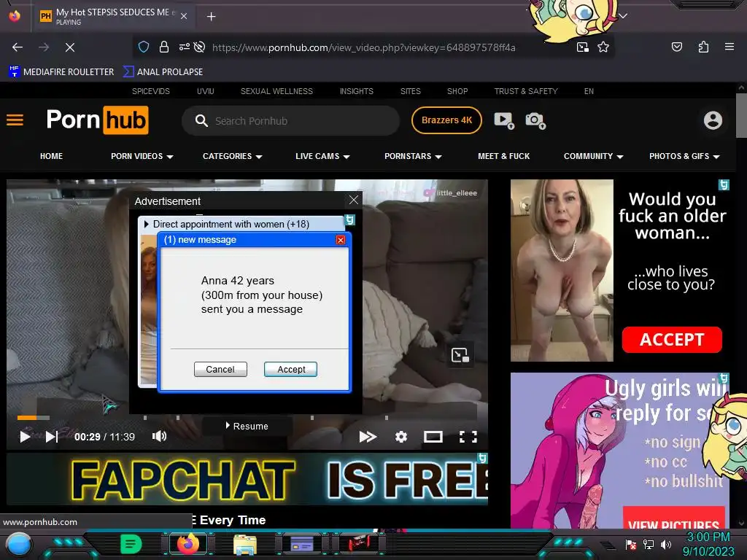Go back to the previous page
747x560 pixels.
pyautogui.click(x=18, y=47)
